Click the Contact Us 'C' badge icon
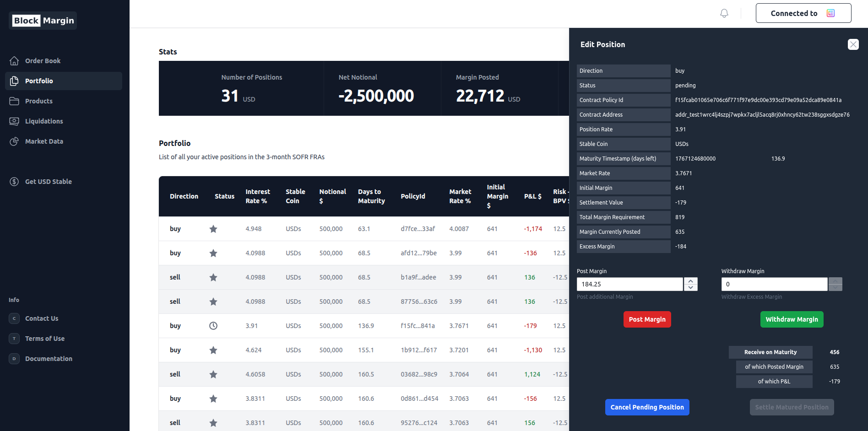Image resolution: width=868 pixels, height=431 pixels. (14, 318)
